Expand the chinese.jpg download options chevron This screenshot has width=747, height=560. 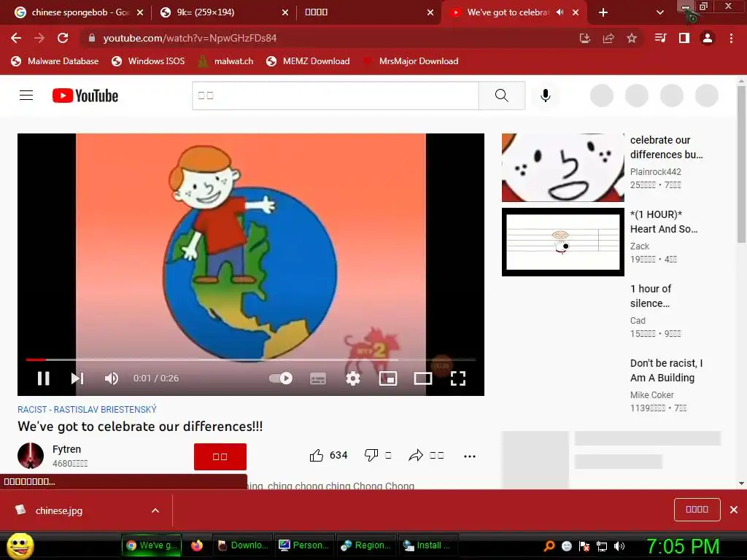(x=155, y=510)
